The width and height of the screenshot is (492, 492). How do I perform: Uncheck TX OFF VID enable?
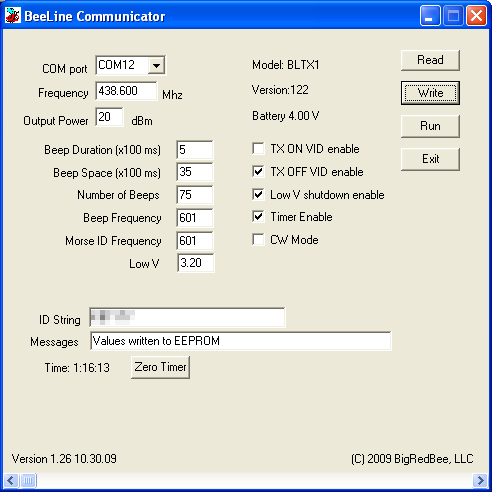click(x=258, y=172)
